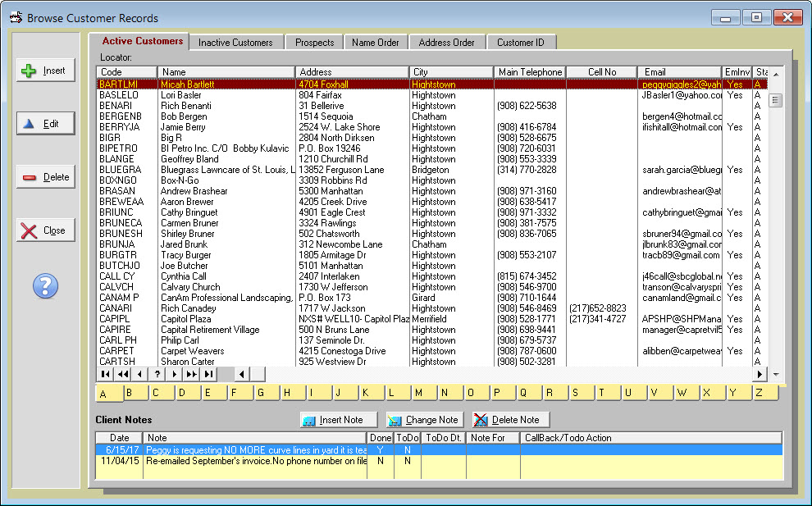The image size is (812, 506).
Task: Click the Note column header in Client Notes
Action: click(255, 438)
